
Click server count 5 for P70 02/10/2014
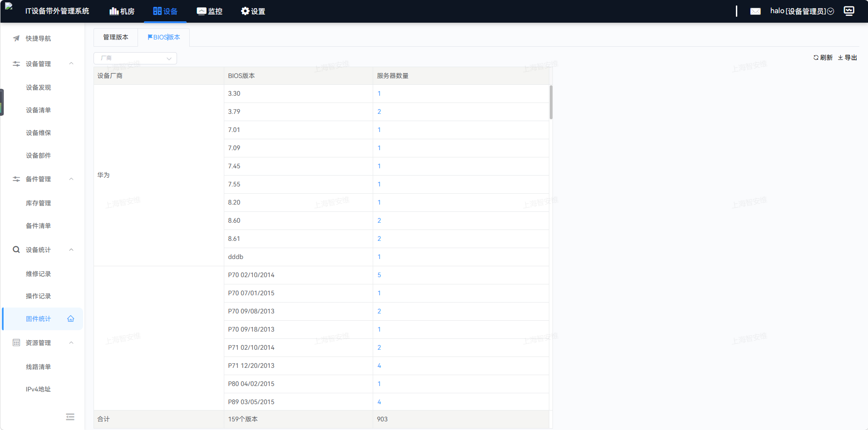(x=379, y=275)
